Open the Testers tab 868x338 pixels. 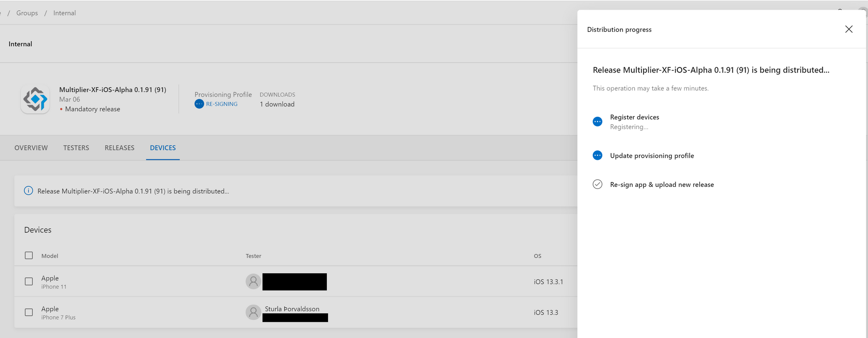pyautogui.click(x=76, y=148)
